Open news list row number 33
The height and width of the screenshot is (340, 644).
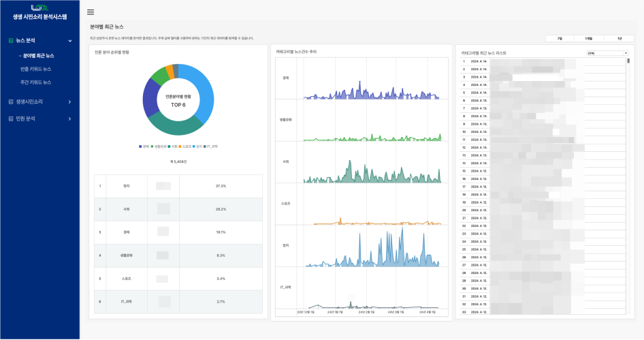(x=543, y=312)
